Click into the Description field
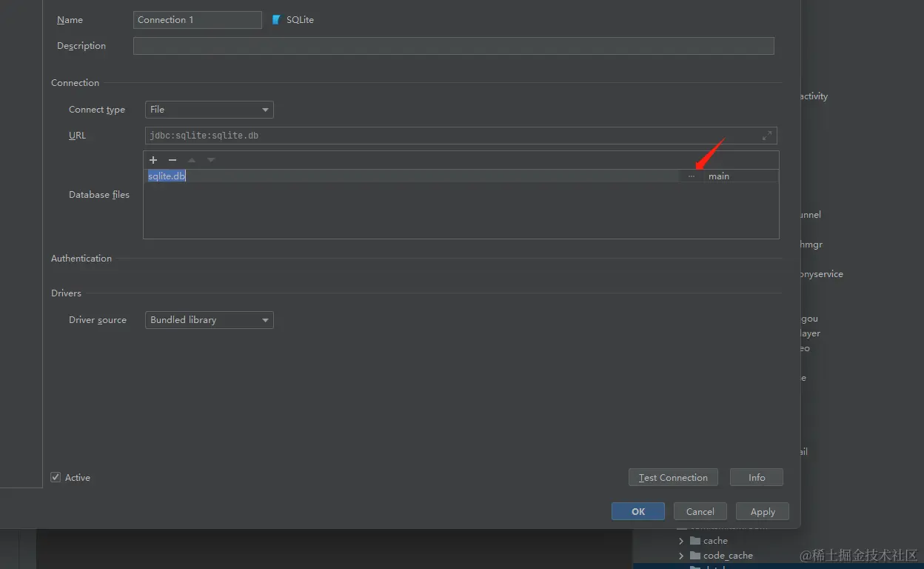 (454, 46)
